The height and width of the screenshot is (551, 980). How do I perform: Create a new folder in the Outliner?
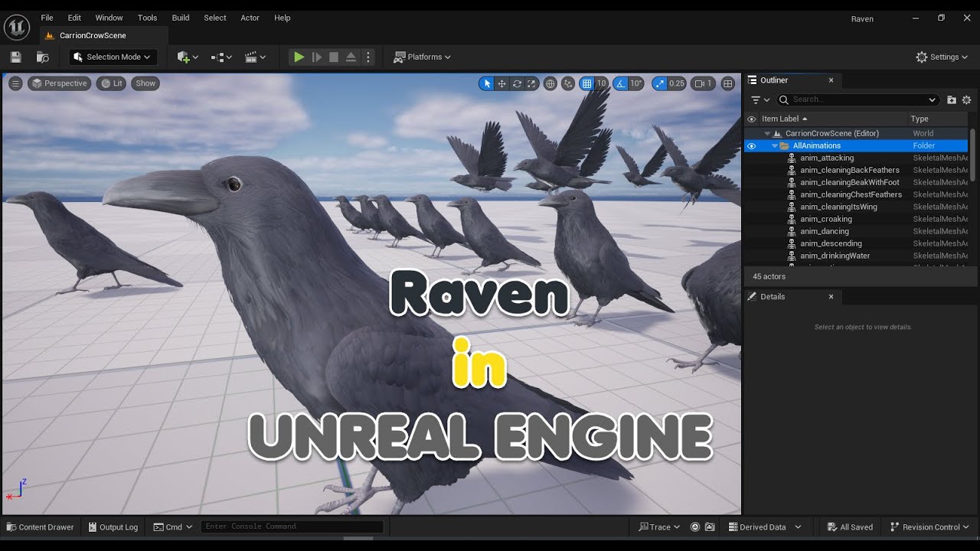952,99
